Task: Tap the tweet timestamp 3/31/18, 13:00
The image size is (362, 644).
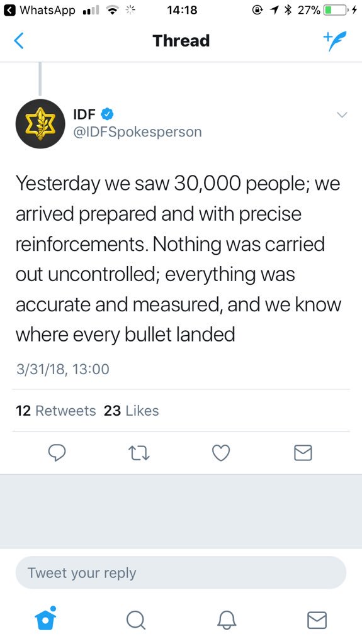Action: [62, 369]
